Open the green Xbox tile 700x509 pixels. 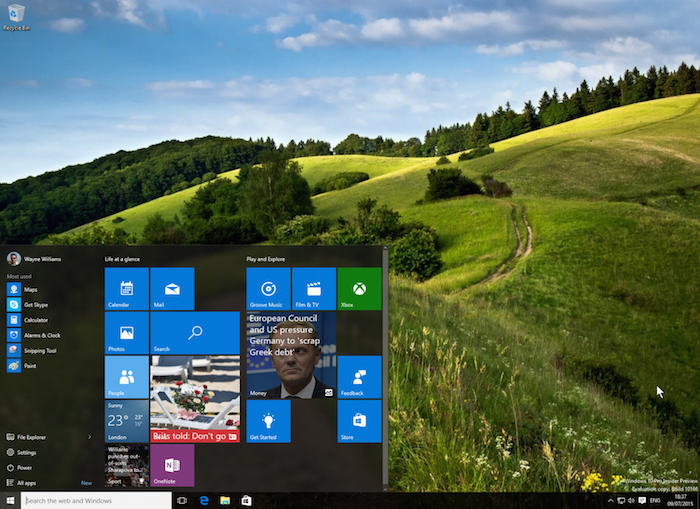359,289
